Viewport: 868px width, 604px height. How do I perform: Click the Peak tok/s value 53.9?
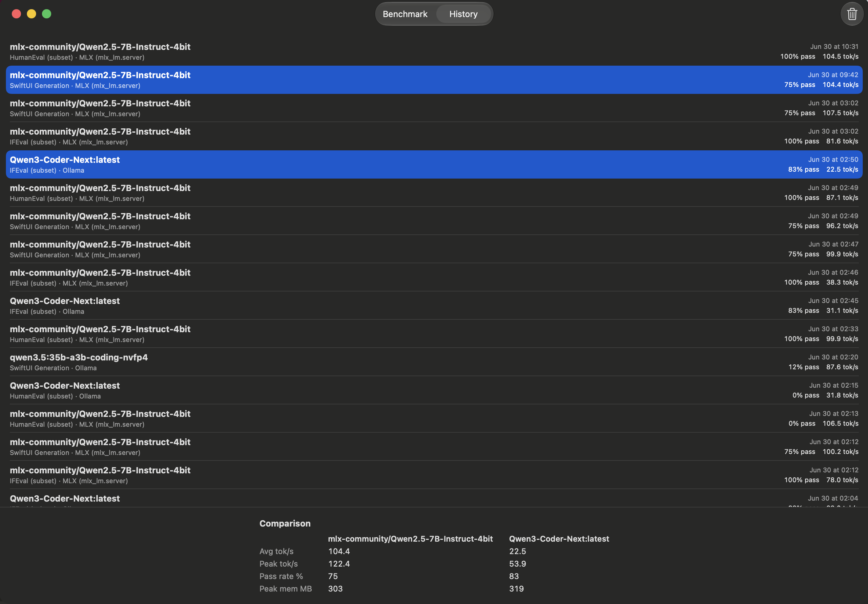tap(517, 564)
